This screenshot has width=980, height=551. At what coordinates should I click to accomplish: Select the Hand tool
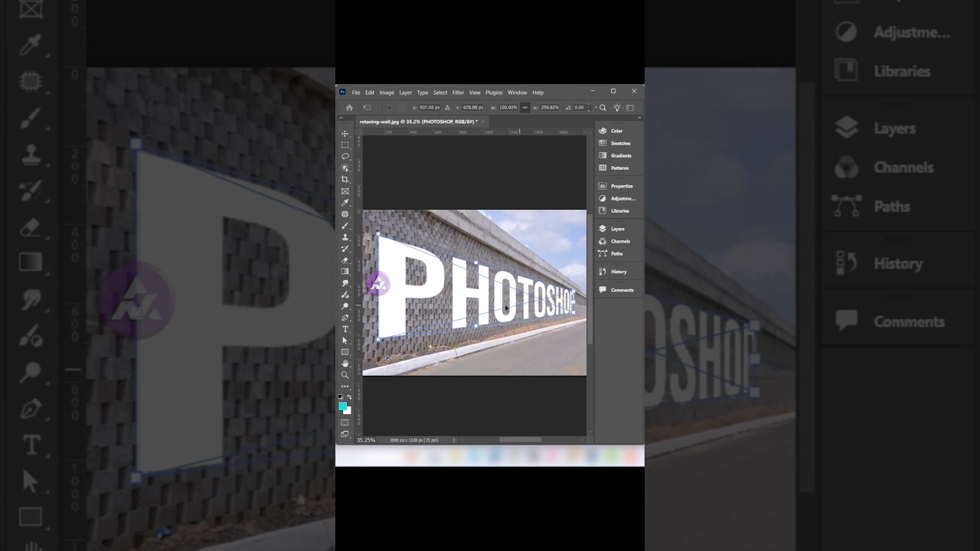(x=345, y=364)
